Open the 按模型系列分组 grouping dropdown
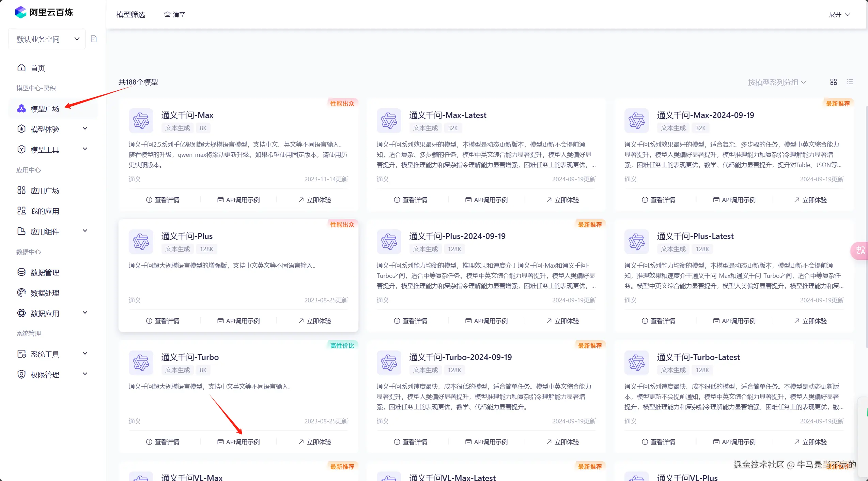868x481 pixels. click(x=777, y=82)
